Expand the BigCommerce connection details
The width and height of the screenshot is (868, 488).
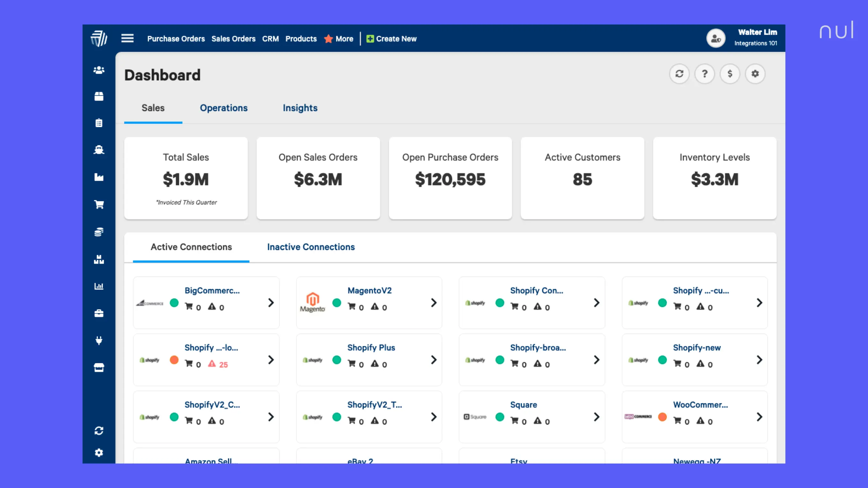(x=271, y=303)
